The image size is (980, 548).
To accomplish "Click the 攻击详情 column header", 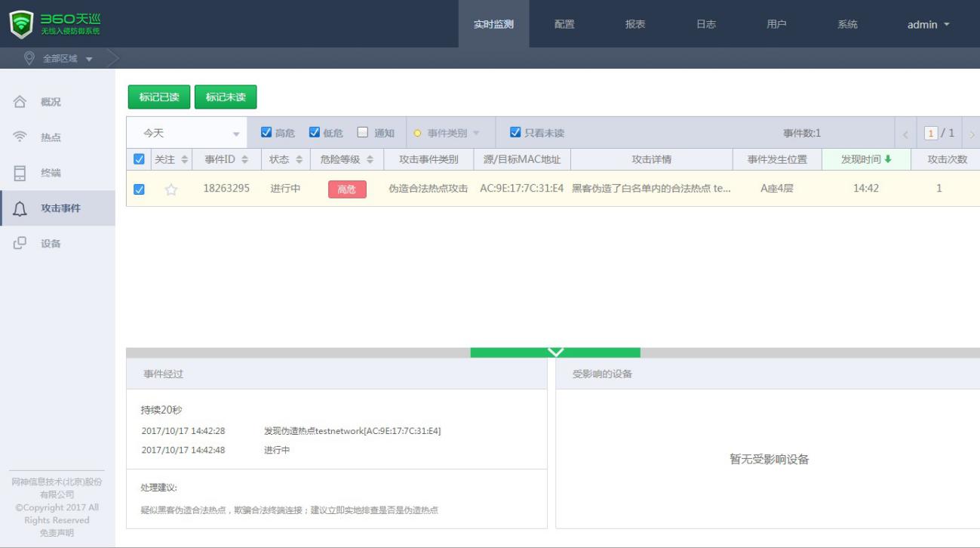I will 652,159.
